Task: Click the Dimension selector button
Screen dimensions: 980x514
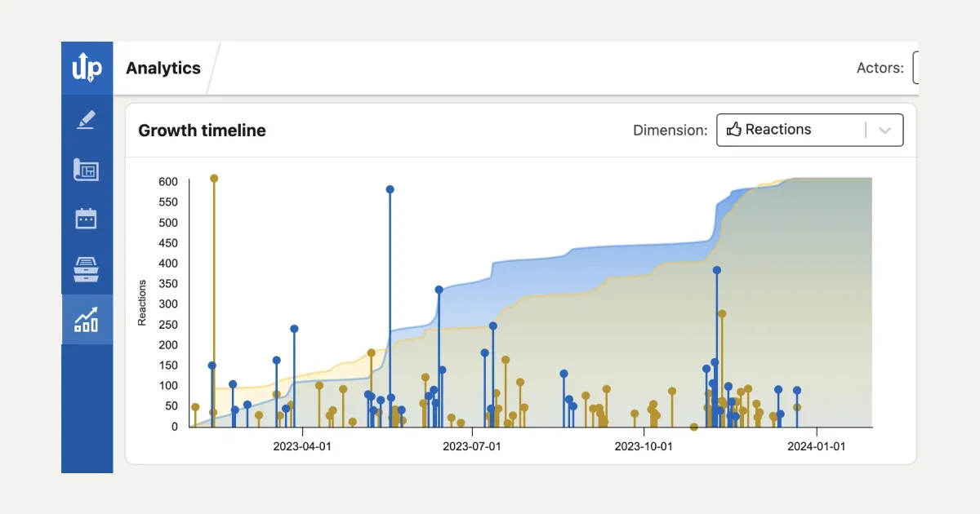Action: click(809, 129)
